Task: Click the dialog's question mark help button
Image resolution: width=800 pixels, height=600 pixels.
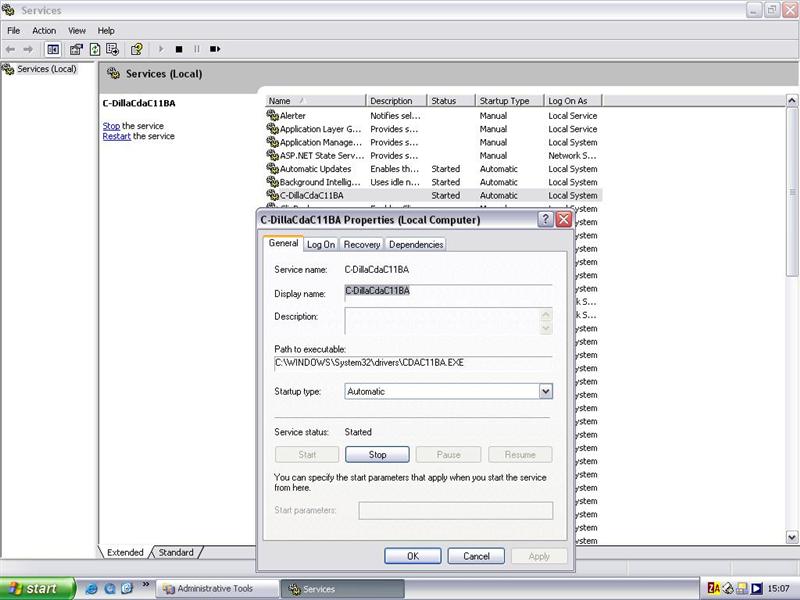Action: [545, 219]
